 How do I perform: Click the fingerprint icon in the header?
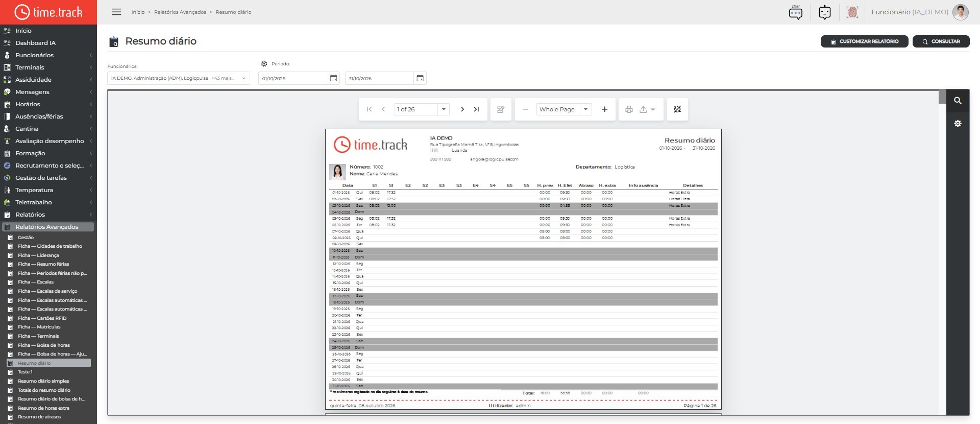click(852, 12)
